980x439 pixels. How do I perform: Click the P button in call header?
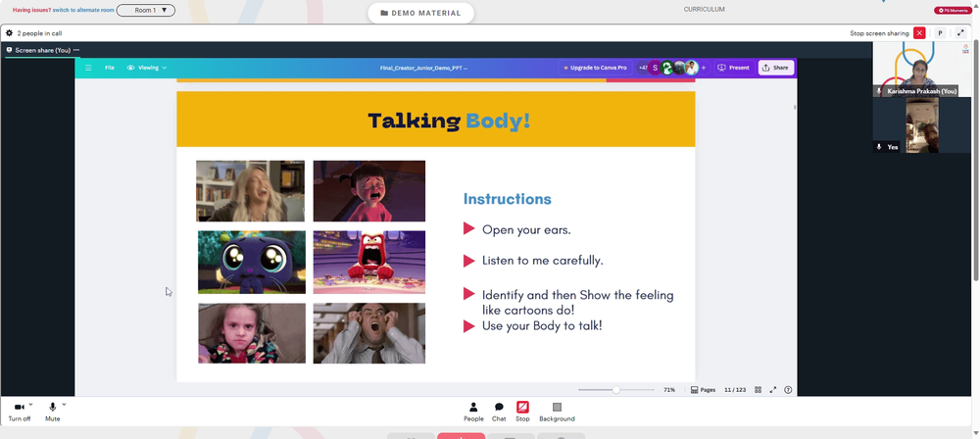[x=940, y=33]
